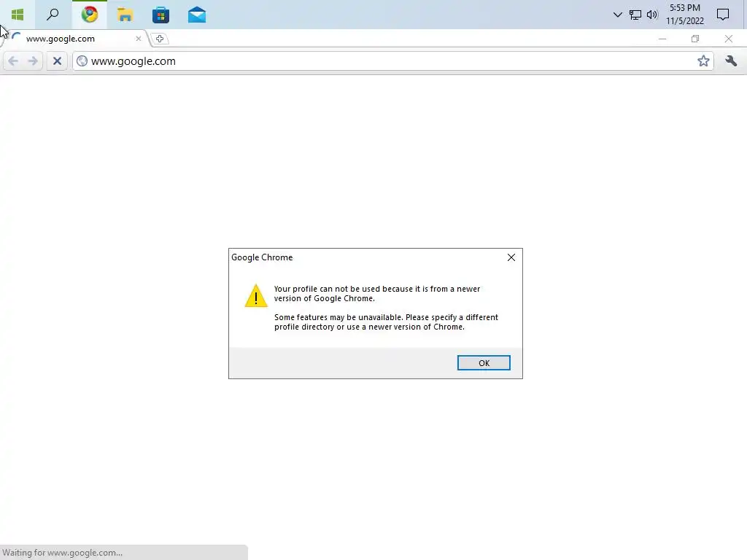Click the 'Google Chrome' dialog title

262,257
